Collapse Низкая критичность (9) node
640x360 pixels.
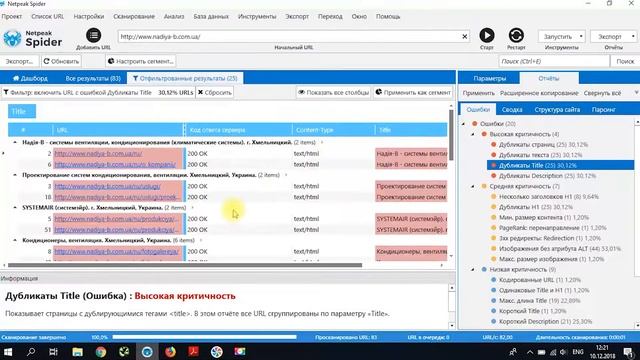(x=473, y=269)
